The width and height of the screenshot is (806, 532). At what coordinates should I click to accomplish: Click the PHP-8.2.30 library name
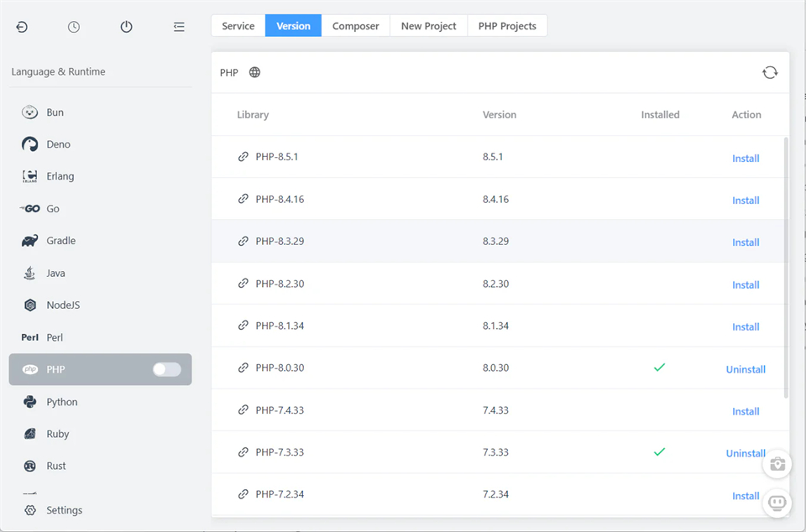pyautogui.click(x=280, y=284)
